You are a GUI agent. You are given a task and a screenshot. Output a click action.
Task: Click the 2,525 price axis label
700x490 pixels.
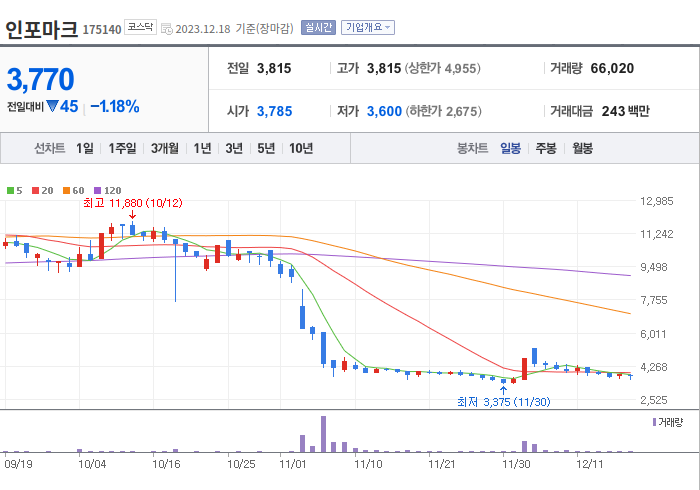point(654,400)
